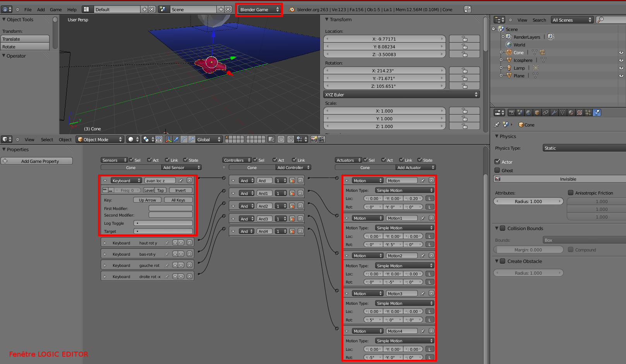Image resolution: width=626 pixels, height=364 pixels.
Task: Open the Texture properties tab (checker icon)
Action: 580,113
